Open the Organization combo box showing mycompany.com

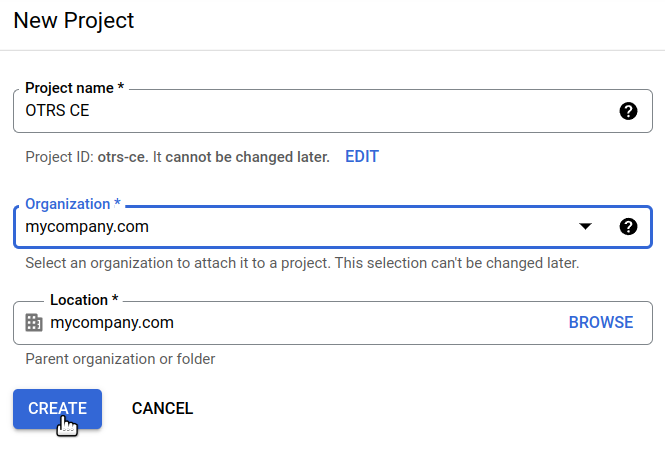[x=333, y=227]
